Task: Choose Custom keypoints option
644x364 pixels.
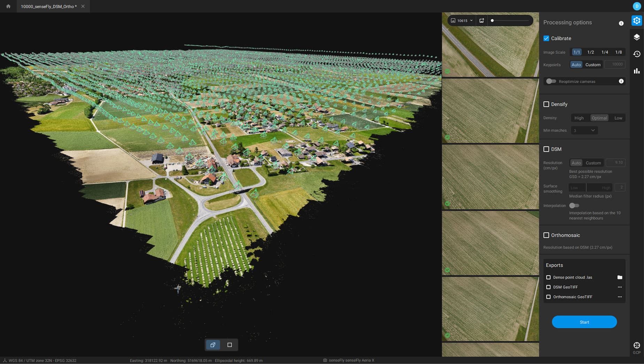Action: click(593, 65)
